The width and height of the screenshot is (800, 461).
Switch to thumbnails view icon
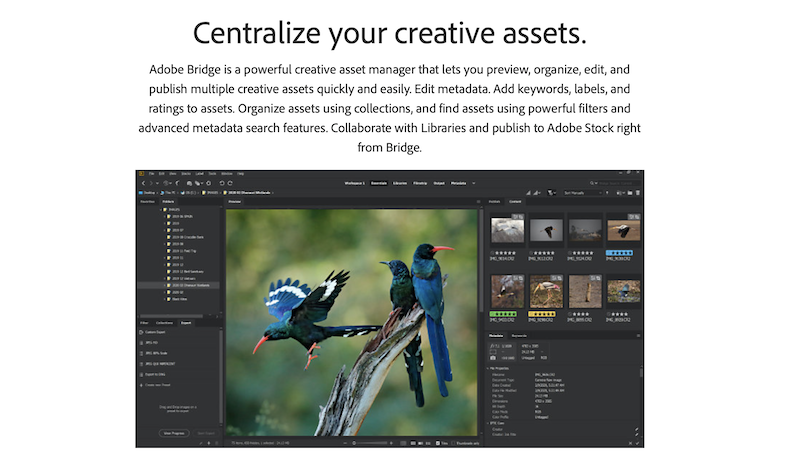[413, 443]
